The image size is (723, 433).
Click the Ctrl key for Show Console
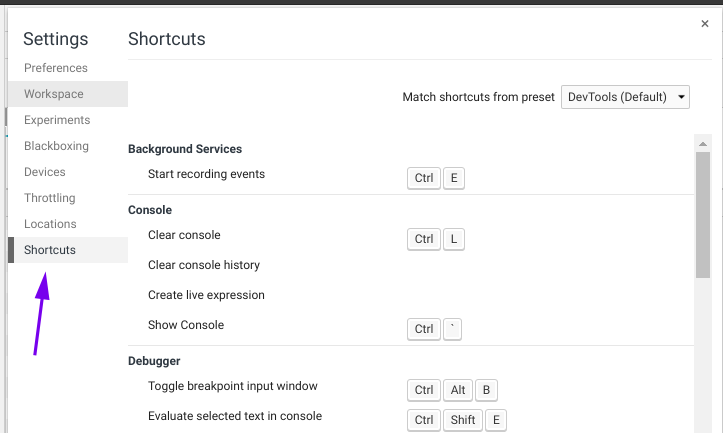(x=424, y=329)
